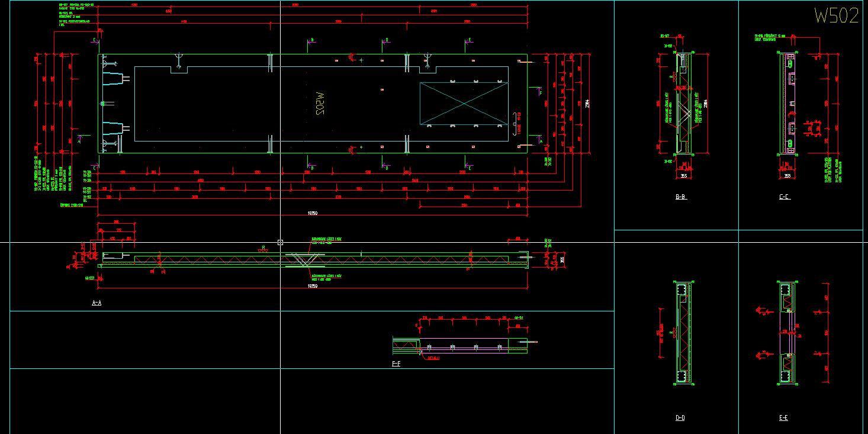Select the F-F detail view label
Image resolution: width=868 pixels, height=434 pixels.
tap(396, 364)
